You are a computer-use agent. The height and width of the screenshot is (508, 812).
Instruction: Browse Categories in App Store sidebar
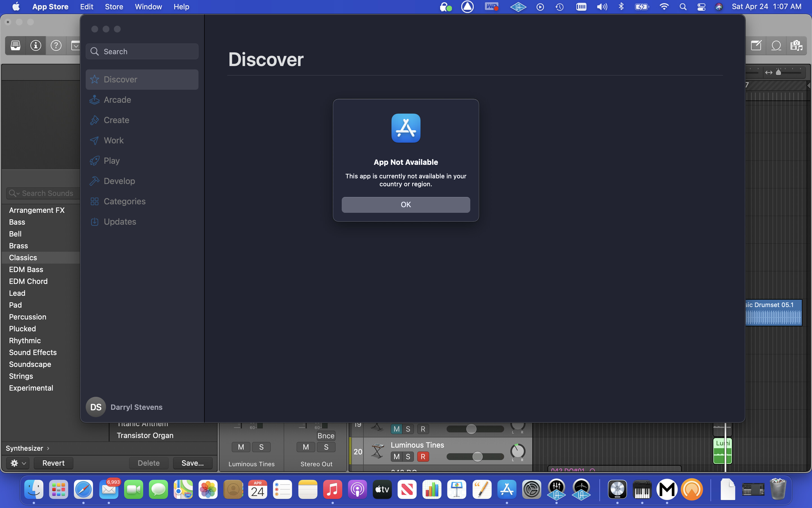pyautogui.click(x=142, y=201)
